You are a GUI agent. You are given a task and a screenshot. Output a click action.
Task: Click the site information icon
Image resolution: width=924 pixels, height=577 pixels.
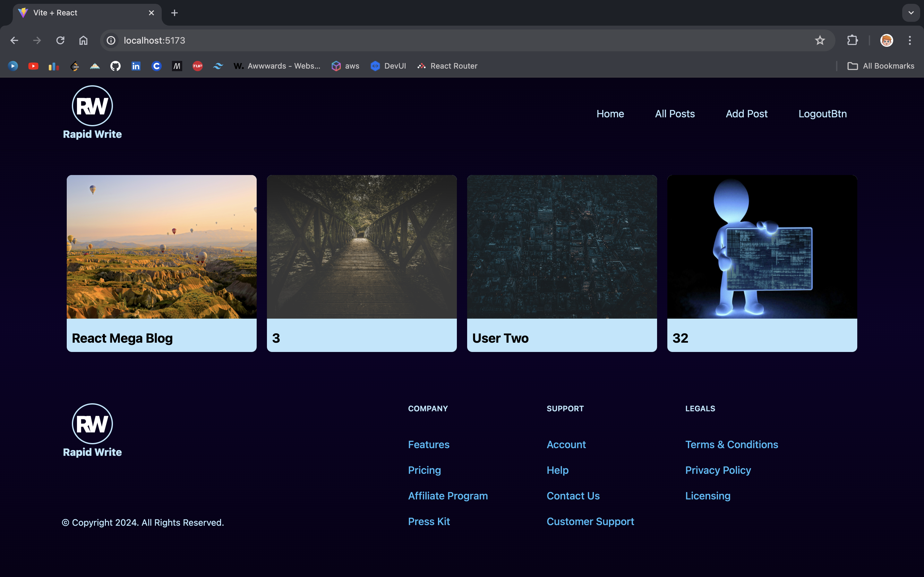[111, 40]
